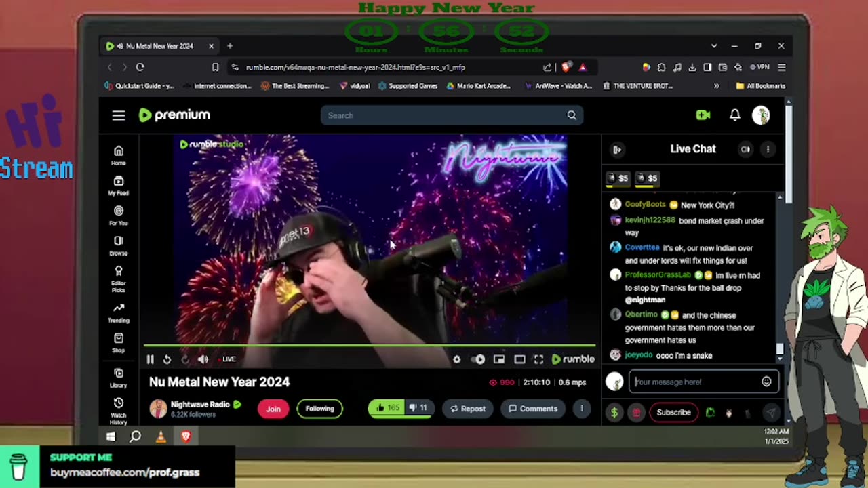Like the video with thumbs up

[387, 408]
